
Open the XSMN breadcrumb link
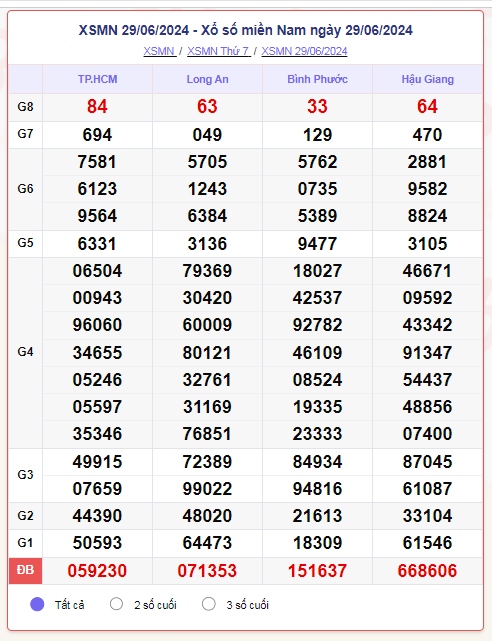pyautogui.click(x=159, y=51)
